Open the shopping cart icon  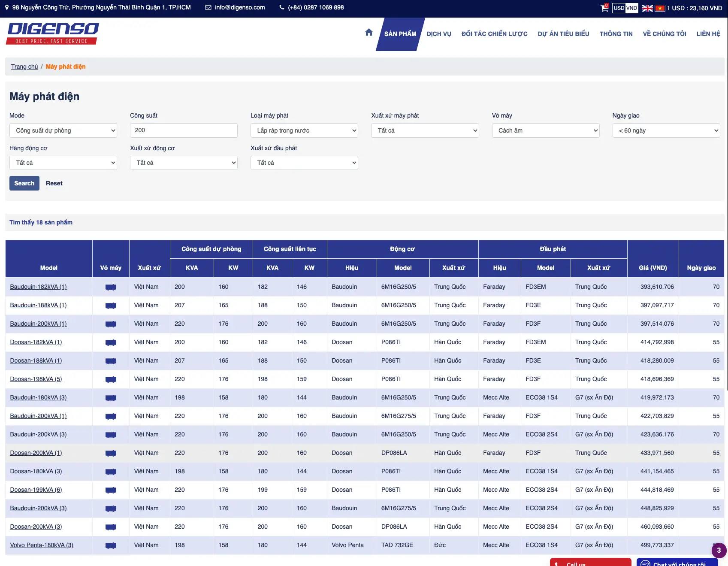(604, 8)
